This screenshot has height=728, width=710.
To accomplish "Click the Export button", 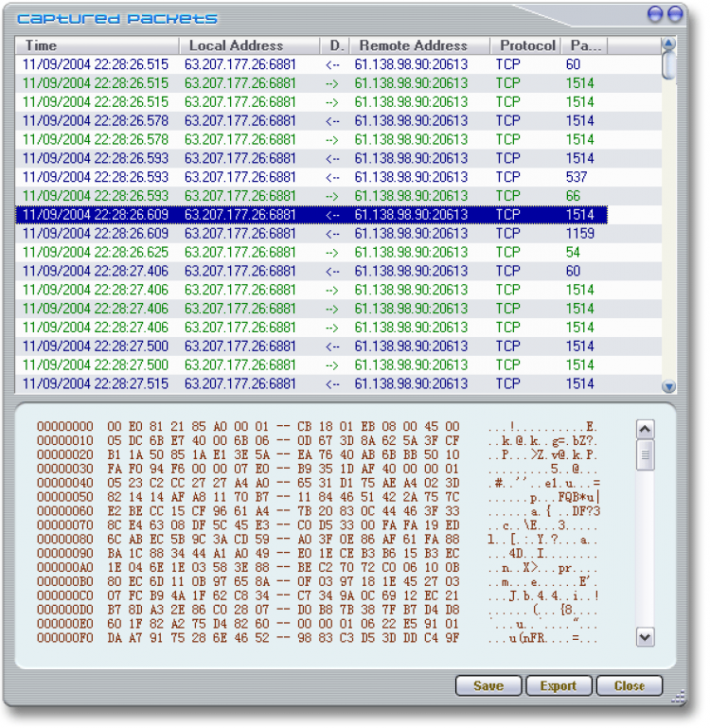I will [559, 685].
